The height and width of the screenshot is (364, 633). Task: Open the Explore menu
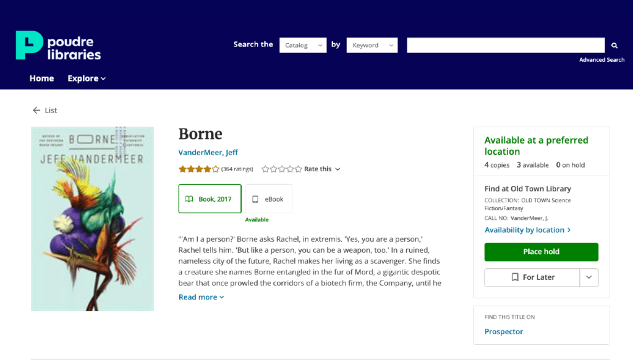pyautogui.click(x=87, y=78)
